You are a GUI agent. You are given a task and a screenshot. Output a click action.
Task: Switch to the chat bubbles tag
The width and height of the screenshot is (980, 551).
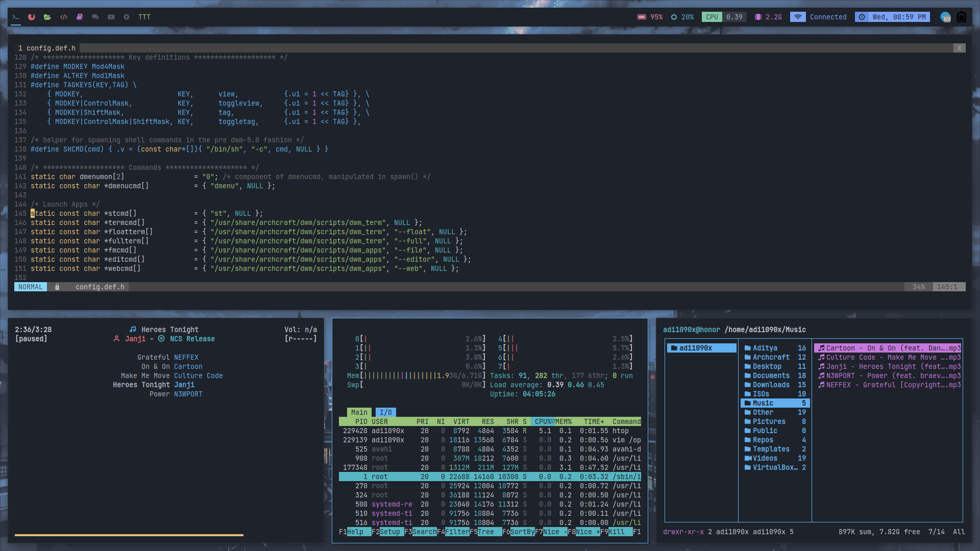[95, 17]
